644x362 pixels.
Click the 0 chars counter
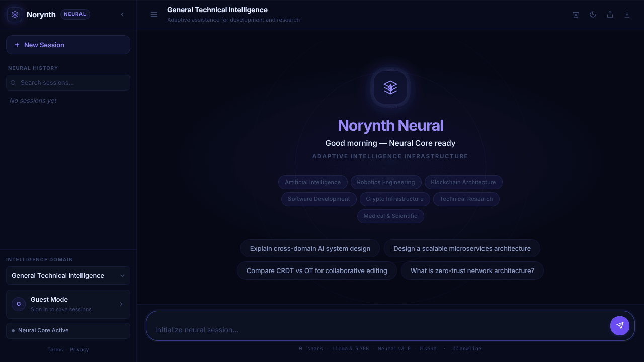[x=311, y=349]
